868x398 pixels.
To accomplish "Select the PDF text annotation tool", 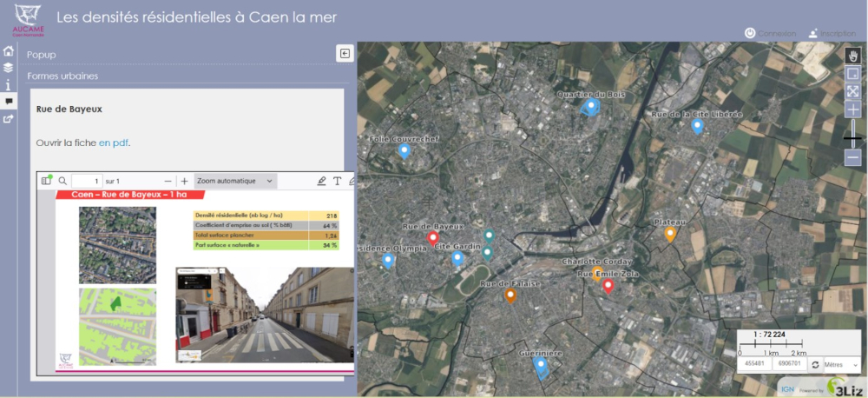I will [337, 181].
